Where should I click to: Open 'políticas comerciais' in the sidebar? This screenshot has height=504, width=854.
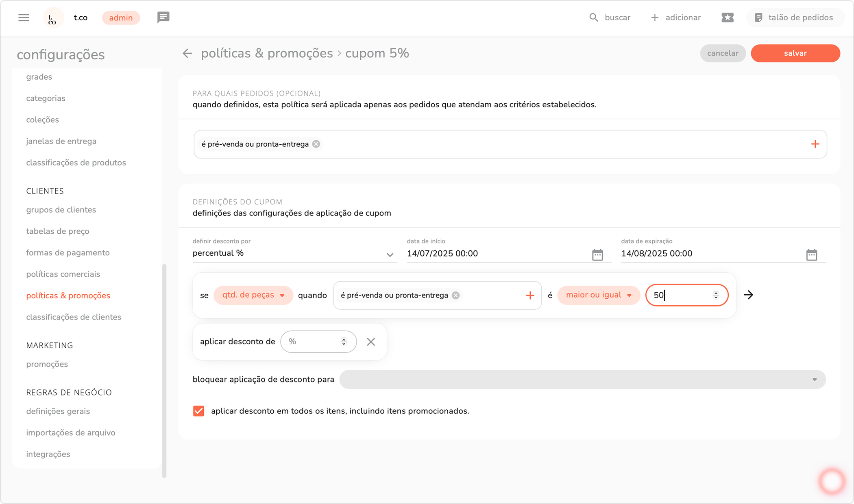coord(63,274)
